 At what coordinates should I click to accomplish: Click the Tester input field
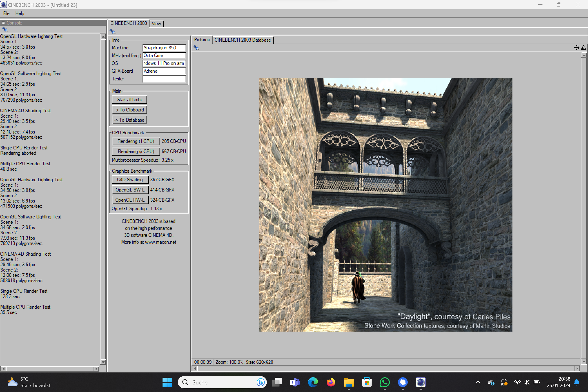click(x=164, y=79)
